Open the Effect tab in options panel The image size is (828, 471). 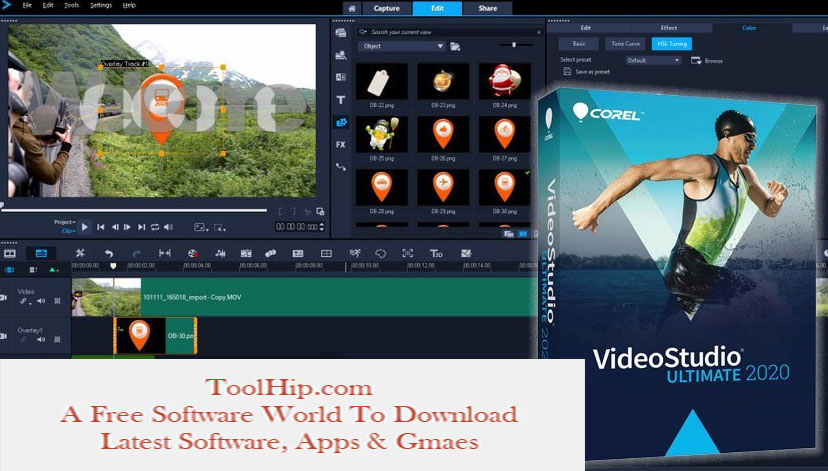pyautogui.click(x=669, y=28)
